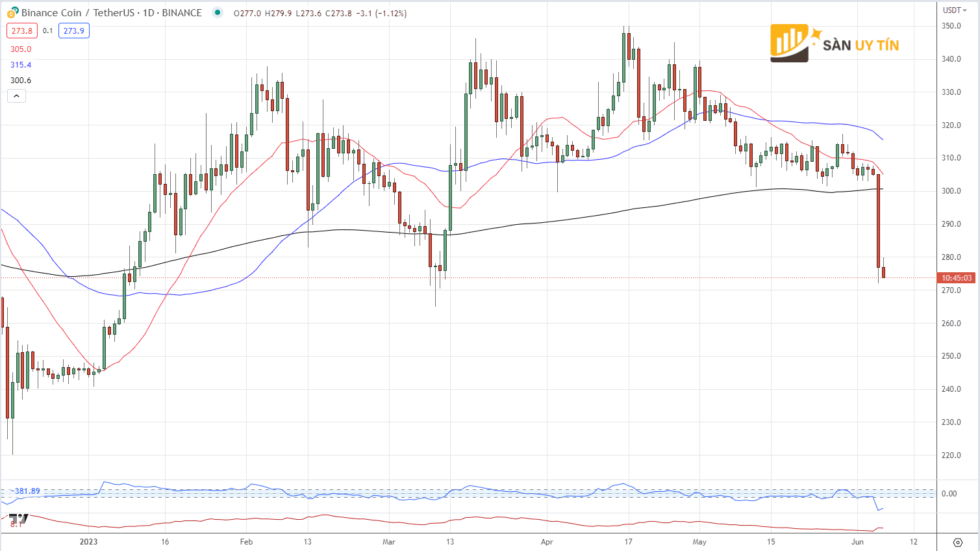Click the TradingView logo
Screen dimensions: 980x551
point(19,520)
